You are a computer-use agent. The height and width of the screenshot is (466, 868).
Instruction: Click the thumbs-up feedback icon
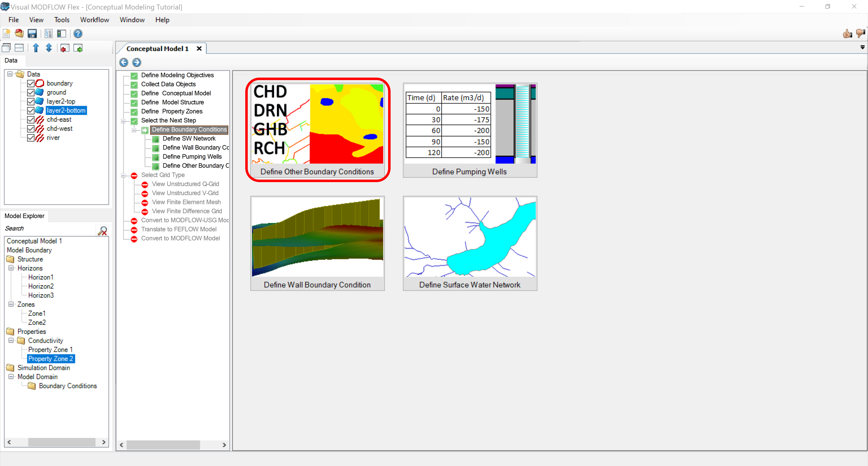pos(847,33)
